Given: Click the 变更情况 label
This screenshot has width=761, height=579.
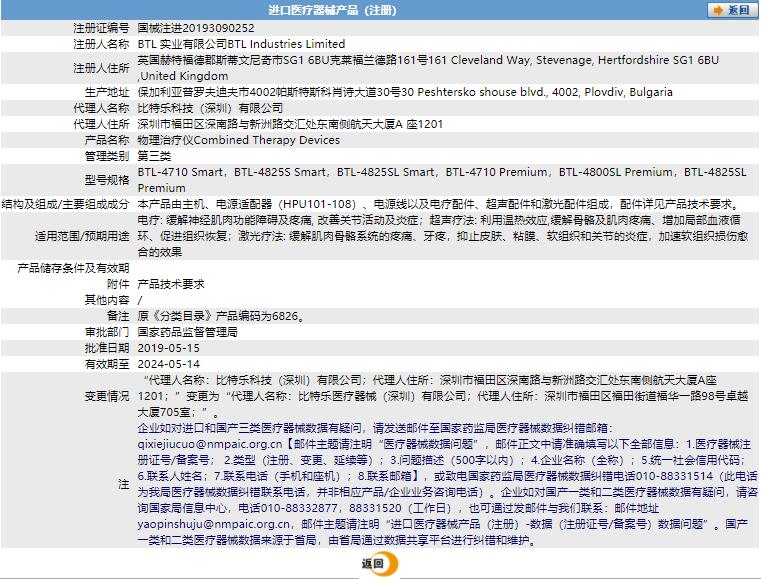Looking at the screenshot, I should click(x=107, y=396).
